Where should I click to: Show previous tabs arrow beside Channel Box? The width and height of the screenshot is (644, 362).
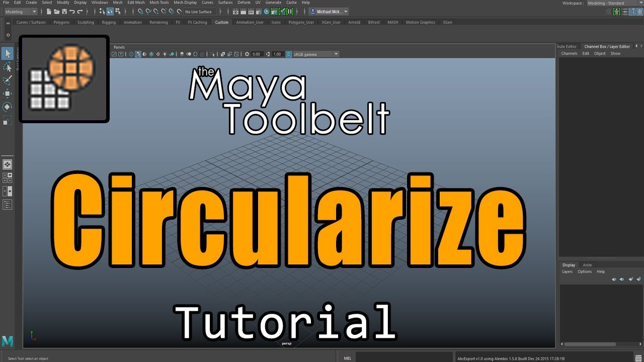[x=636, y=46]
